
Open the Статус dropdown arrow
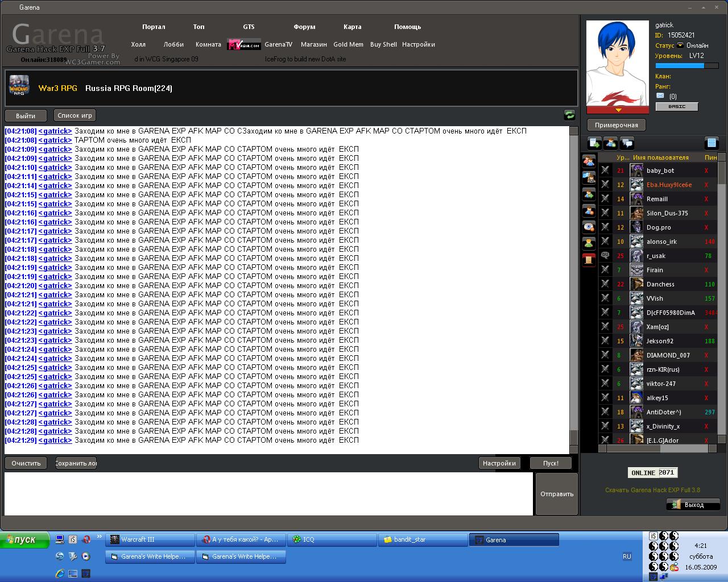pyautogui.click(x=680, y=45)
